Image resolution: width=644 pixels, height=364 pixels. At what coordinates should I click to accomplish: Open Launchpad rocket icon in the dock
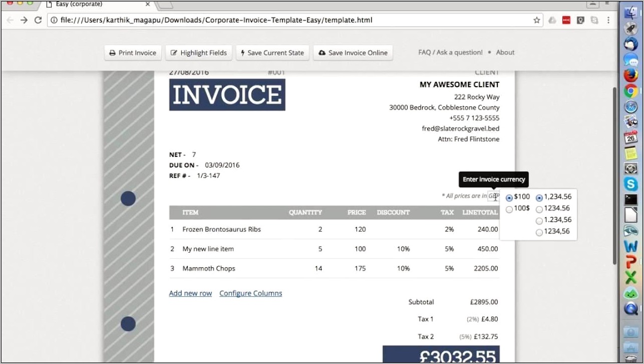(x=630, y=28)
